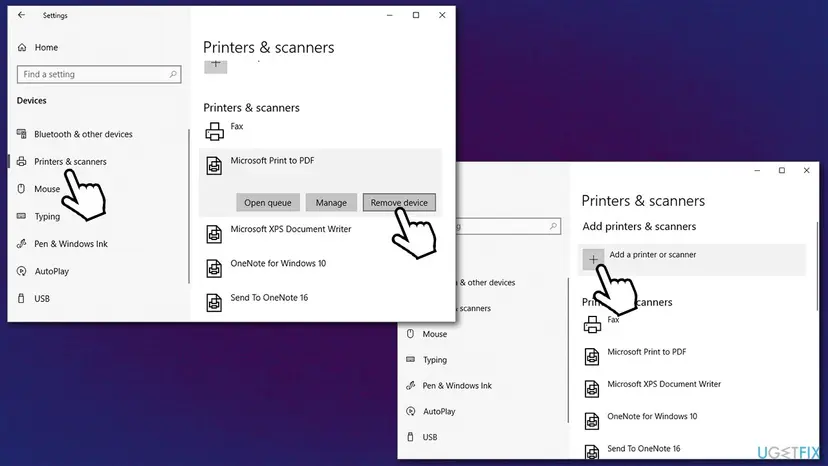Click the Remove device button
The width and height of the screenshot is (828, 466).
(x=399, y=202)
